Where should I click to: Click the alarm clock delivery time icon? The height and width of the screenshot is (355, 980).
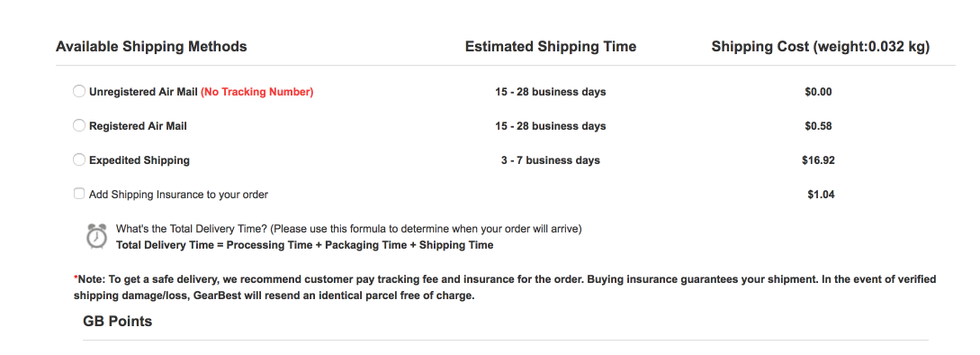coord(96,236)
